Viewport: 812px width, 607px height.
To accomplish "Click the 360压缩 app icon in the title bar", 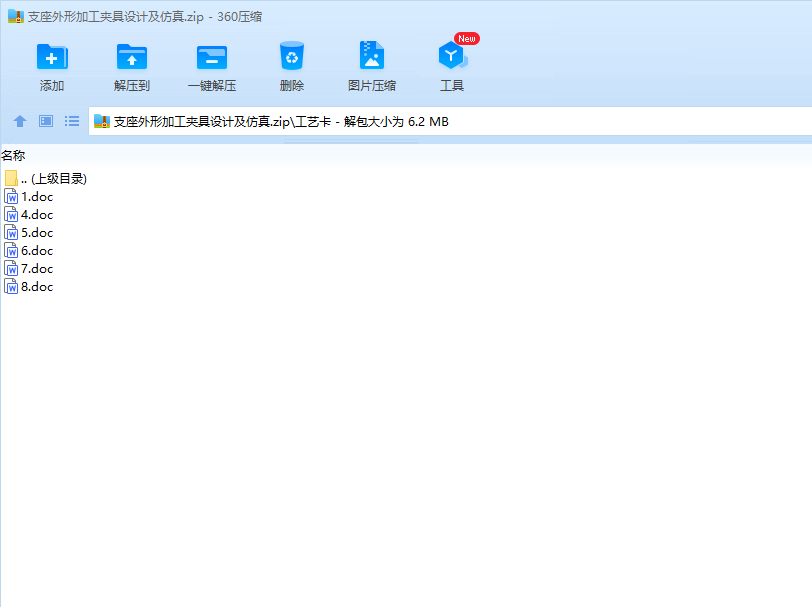I will 16,16.
